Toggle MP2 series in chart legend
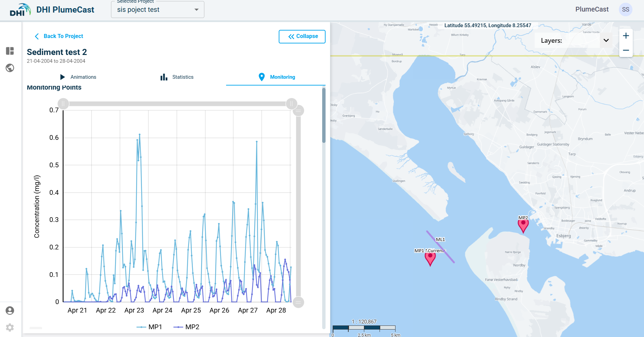 pos(186,327)
